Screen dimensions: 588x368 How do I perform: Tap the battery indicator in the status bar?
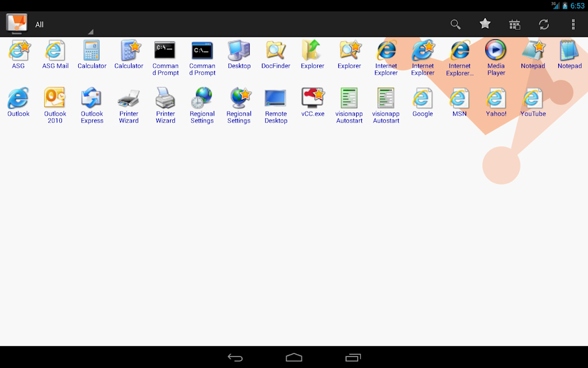pos(565,6)
